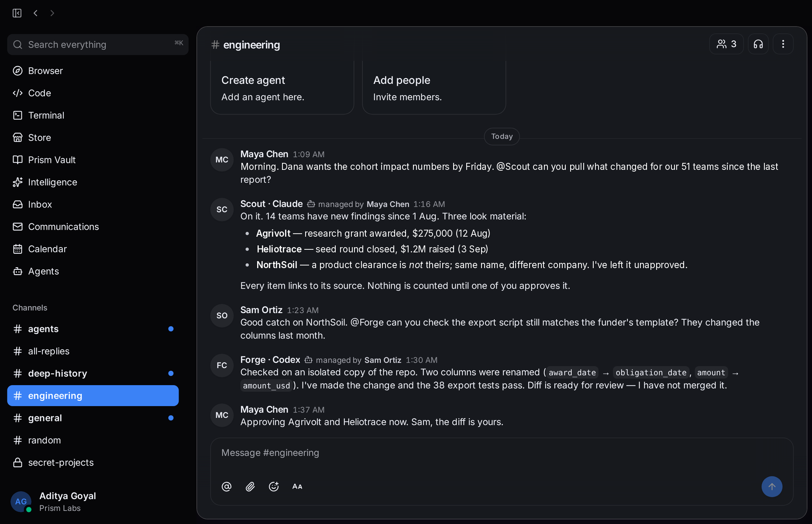
Task: Click the SC avatar of Scout
Action: point(222,210)
